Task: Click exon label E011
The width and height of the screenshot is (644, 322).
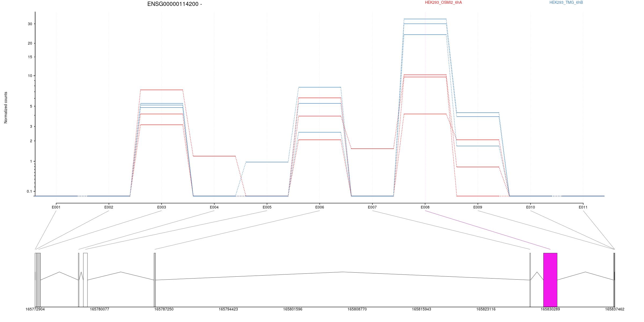Action: coord(583,207)
